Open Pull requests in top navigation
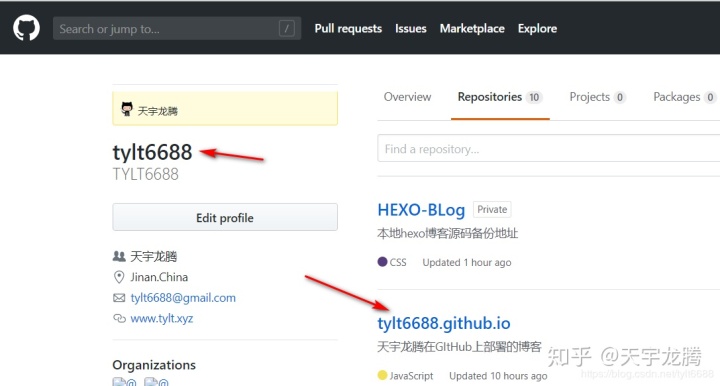720x386 pixels. point(348,28)
